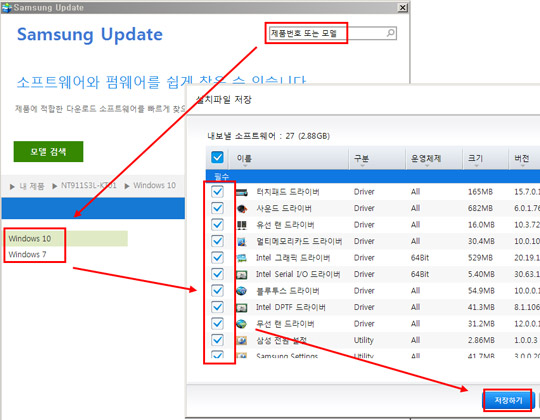Click the multi memory card driver icon
The width and height of the screenshot is (540, 420).
[242, 241]
